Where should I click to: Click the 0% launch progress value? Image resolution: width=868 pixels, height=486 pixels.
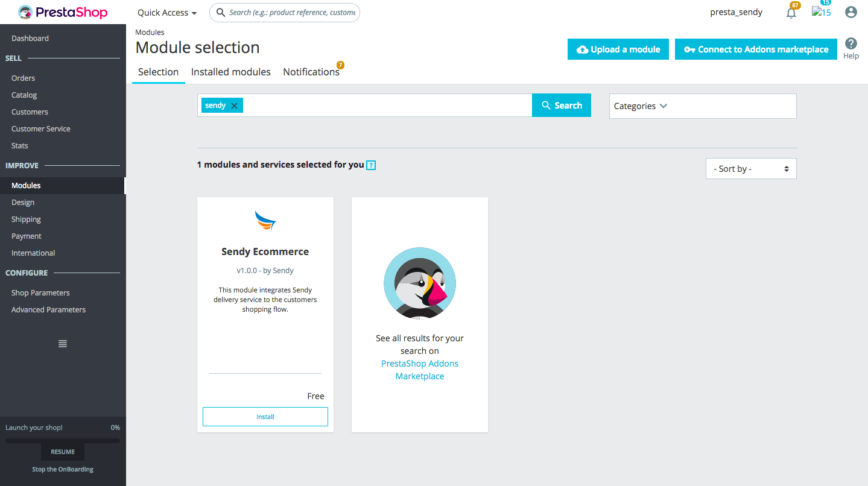click(x=115, y=428)
